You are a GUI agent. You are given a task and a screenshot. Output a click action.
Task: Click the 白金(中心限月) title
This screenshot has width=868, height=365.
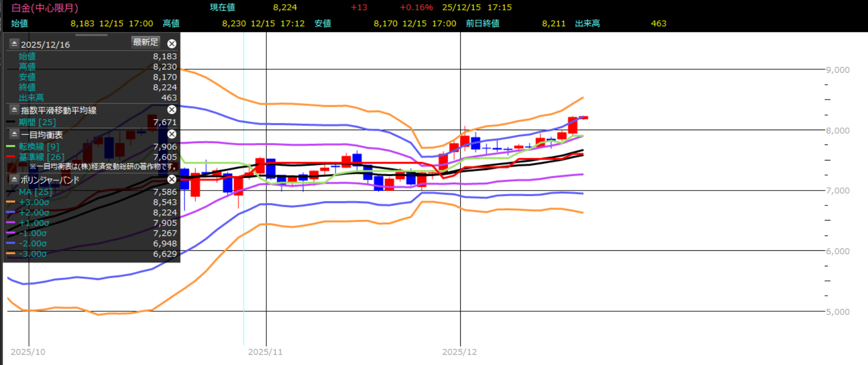45,8
